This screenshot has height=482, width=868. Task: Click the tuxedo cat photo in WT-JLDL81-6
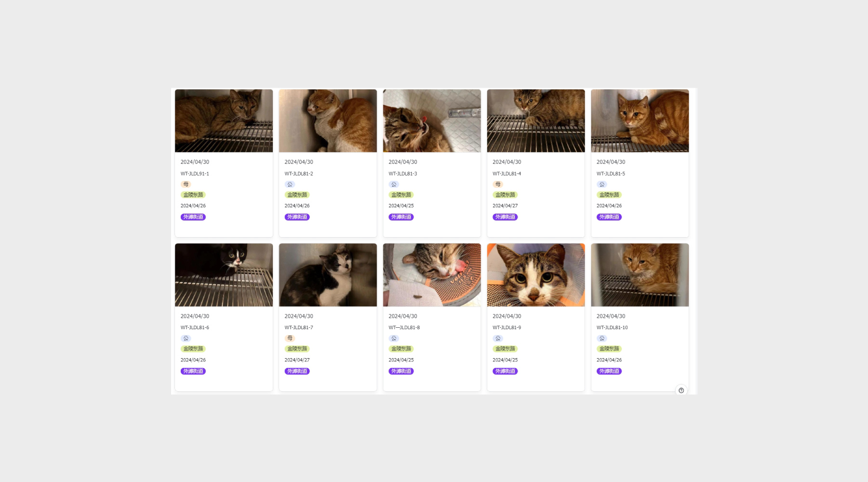[224, 275]
